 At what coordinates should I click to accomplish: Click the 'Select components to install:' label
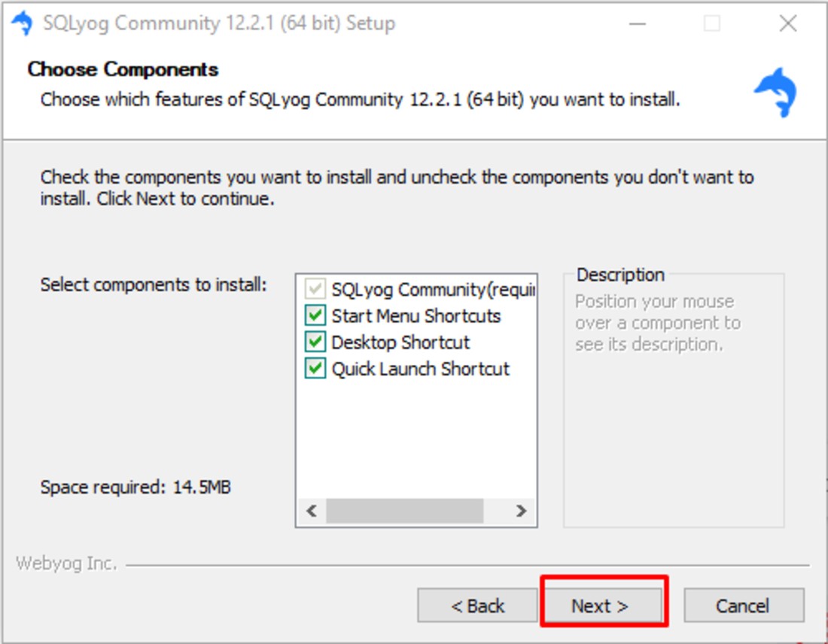[154, 284]
